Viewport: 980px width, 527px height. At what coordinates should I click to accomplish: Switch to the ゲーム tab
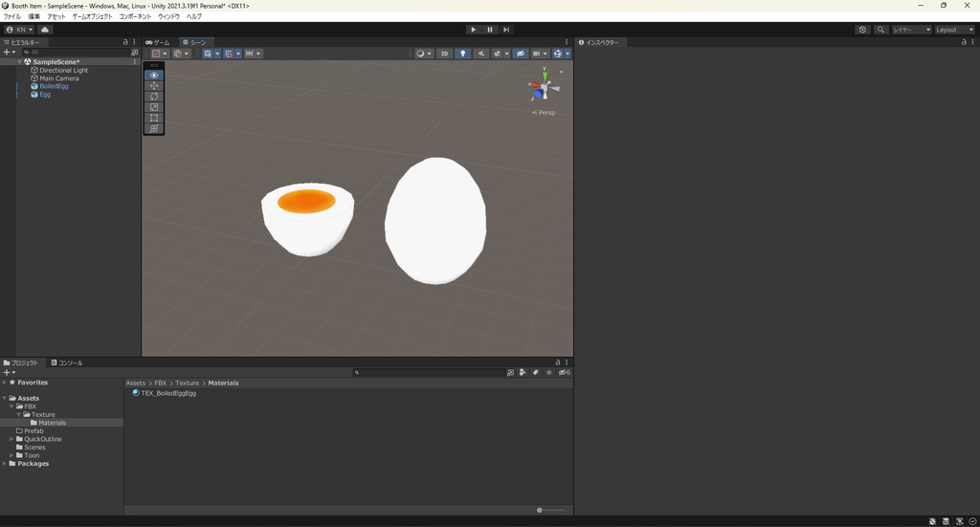[158, 42]
